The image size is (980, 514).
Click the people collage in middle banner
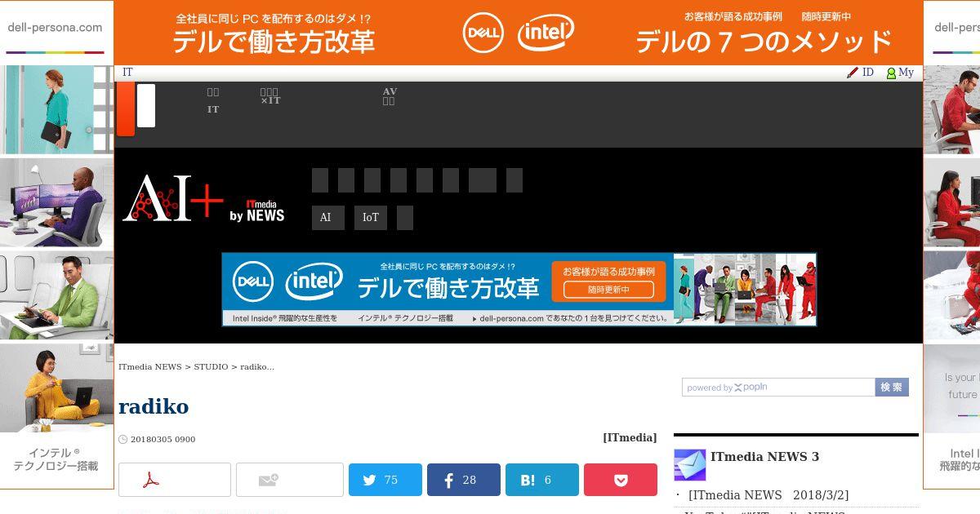pos(744,289)
